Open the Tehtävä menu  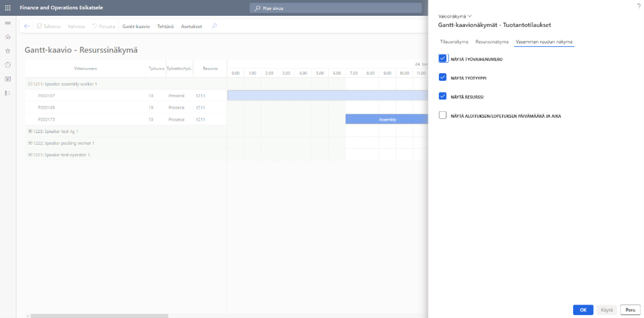(166, 26)
